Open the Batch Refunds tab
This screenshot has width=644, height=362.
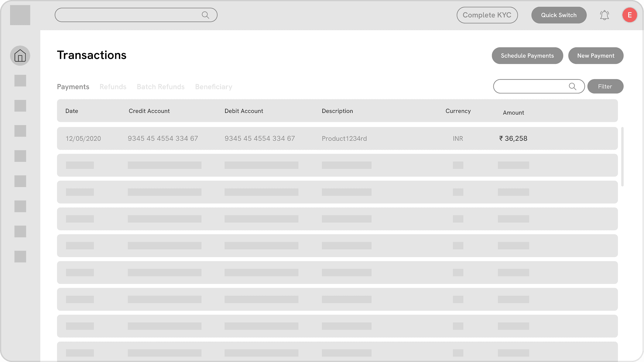click(160, 87)
